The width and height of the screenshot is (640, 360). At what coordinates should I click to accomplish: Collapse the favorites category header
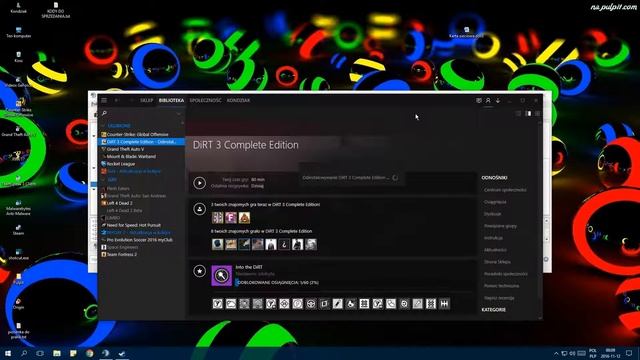coord(119,126)
